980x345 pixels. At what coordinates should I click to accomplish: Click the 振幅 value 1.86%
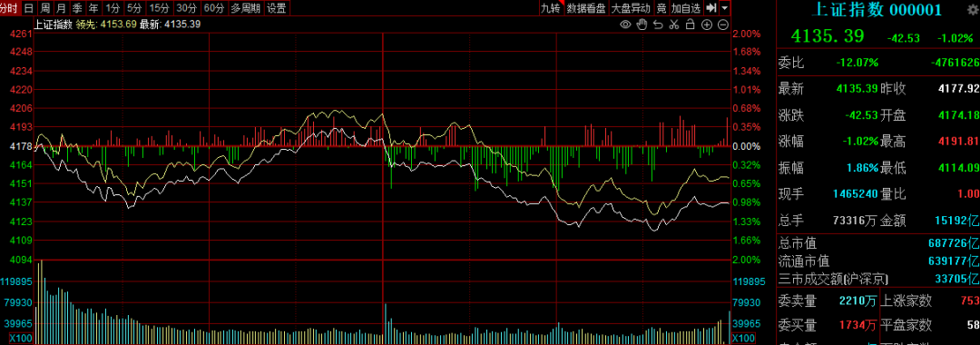point(863,167)
